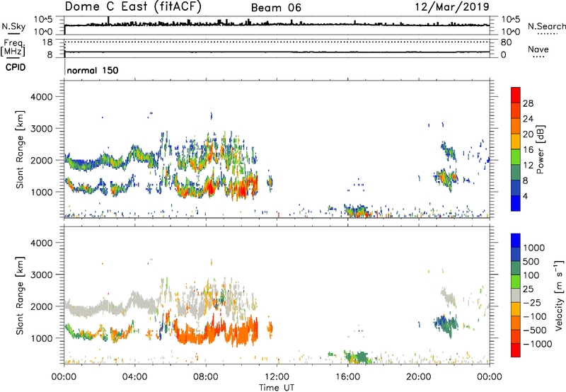Click the 'Power [dB]' colorbar title
566x392 pixels.
[540, 149]
